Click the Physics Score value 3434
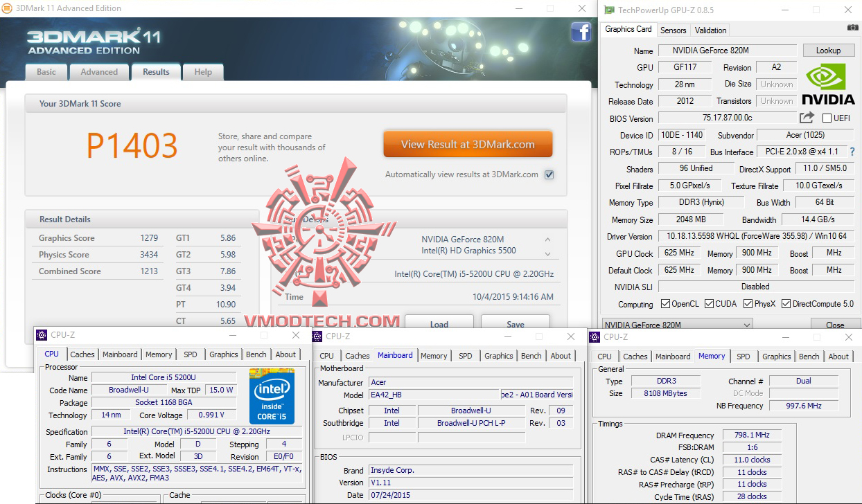862x504 pixels. 149,255
